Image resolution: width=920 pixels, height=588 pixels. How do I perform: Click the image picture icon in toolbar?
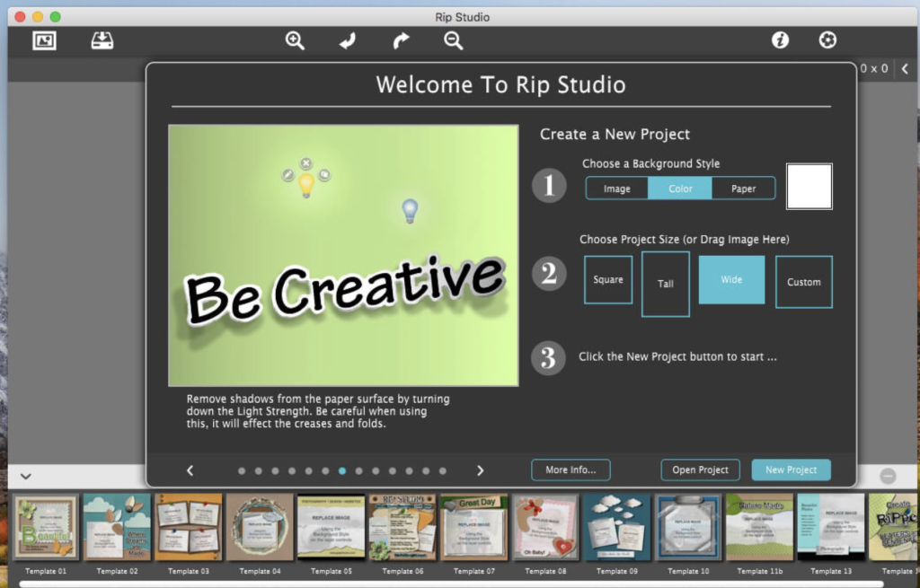click(x=44, y=40)
